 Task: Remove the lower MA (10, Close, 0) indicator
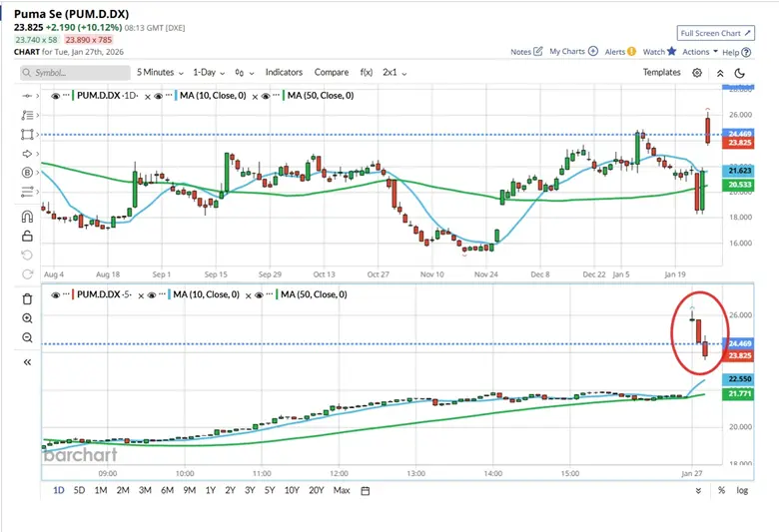(249, 296)
